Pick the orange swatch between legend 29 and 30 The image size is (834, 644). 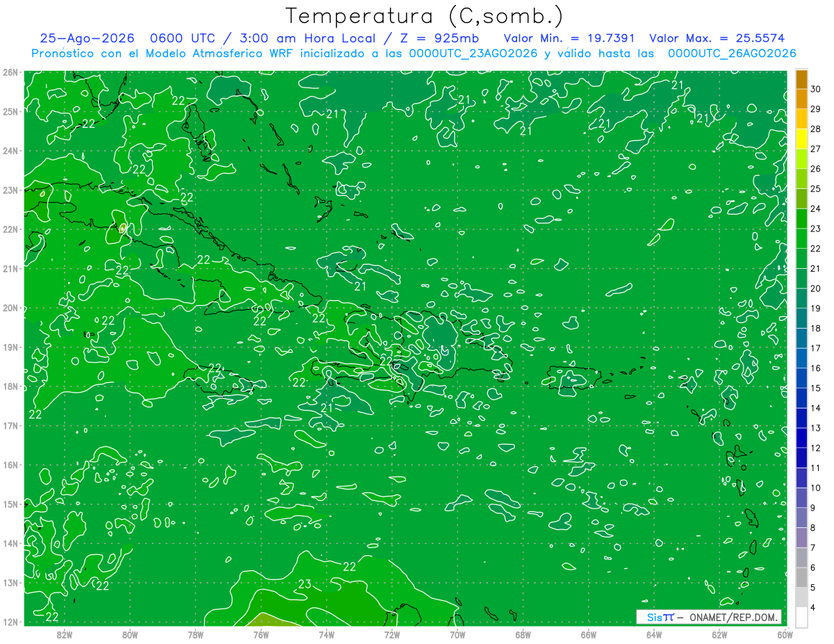pyautogui.click(x=801, y=99)
